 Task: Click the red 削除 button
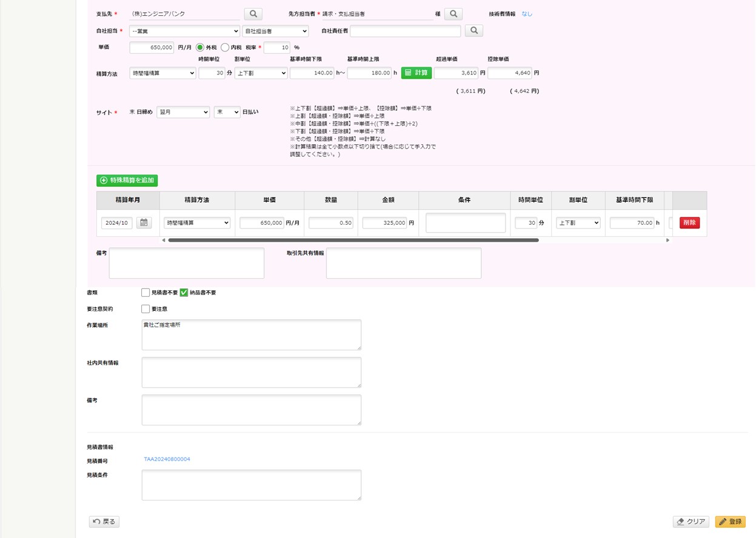[689, 223]
